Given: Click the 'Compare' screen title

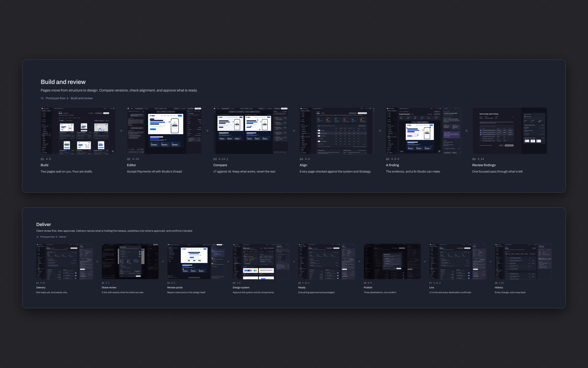Looking at the screenshot, I should point(220,165).
